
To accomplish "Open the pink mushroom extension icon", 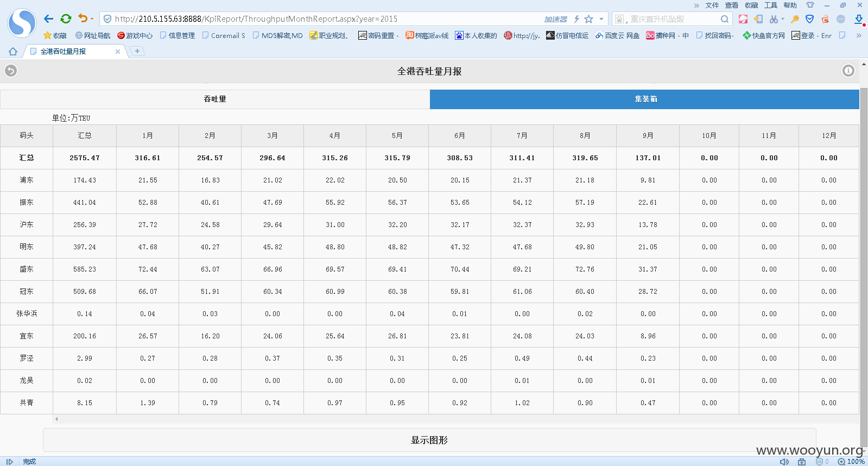I will [x=743, y=19].
